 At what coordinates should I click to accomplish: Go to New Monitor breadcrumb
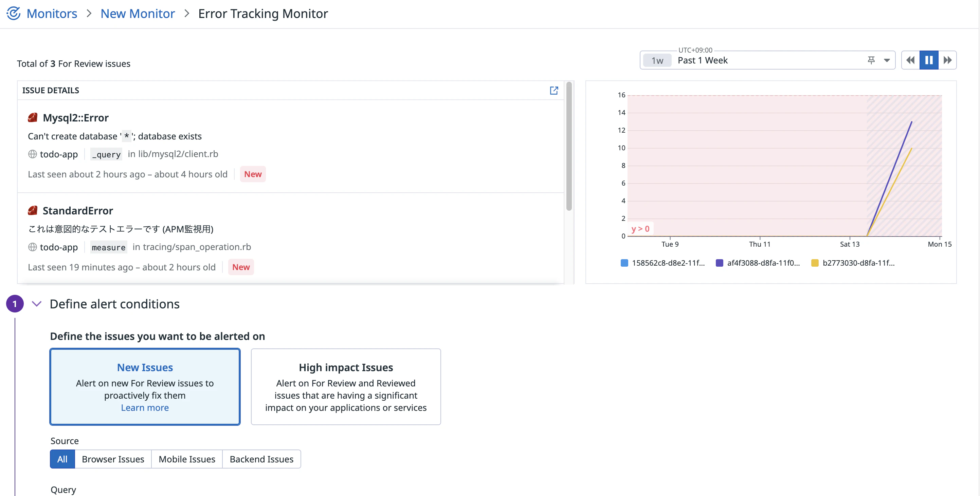point(138,13)
